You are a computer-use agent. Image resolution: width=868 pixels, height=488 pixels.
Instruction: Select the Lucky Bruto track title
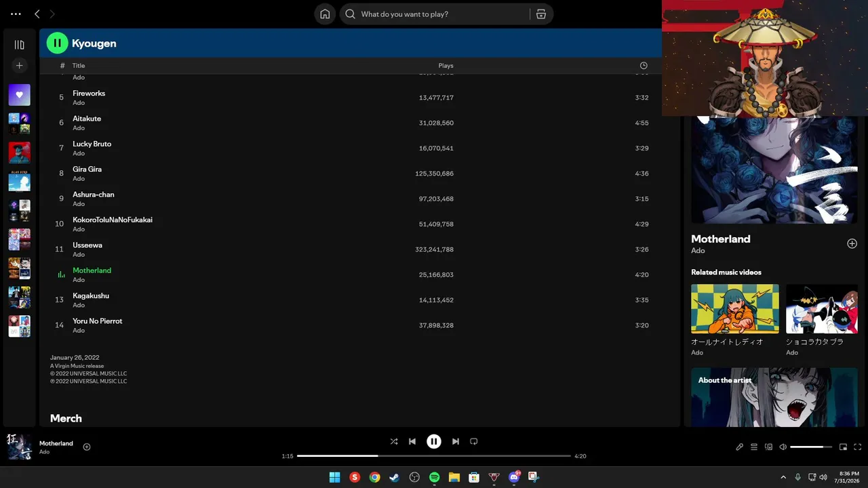pyautogui.click(x=92, y=144)
